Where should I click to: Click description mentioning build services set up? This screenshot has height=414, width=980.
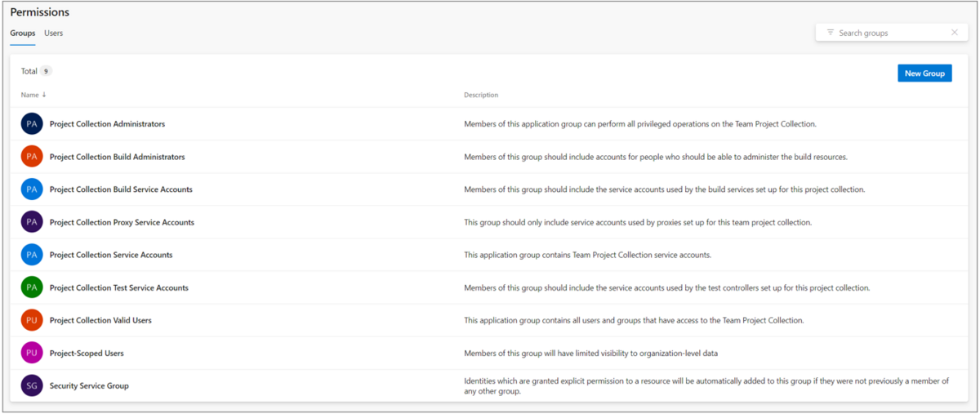664,189
